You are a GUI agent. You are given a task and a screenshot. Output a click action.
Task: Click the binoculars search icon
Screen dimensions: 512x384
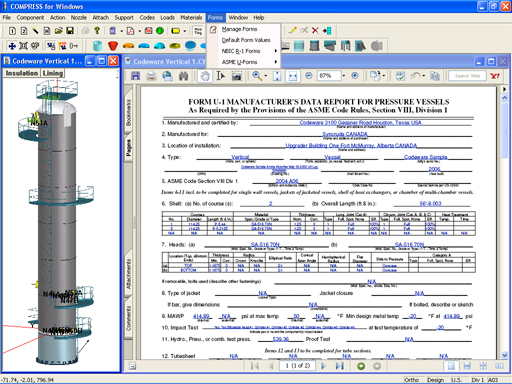(183, 76)
